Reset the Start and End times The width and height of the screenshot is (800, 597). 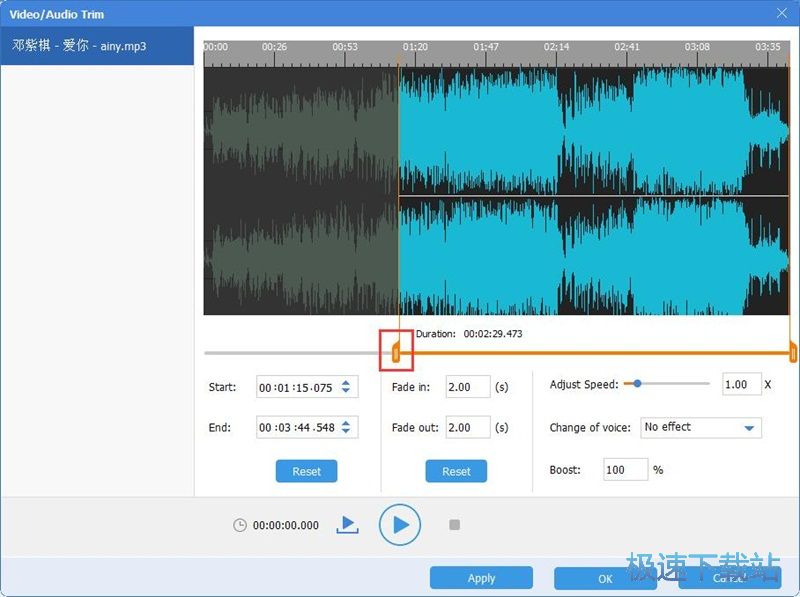(x=306, y=470)
